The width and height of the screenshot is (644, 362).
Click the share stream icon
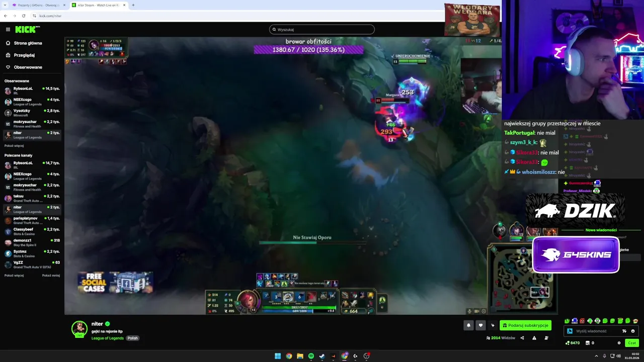(522, 338)
